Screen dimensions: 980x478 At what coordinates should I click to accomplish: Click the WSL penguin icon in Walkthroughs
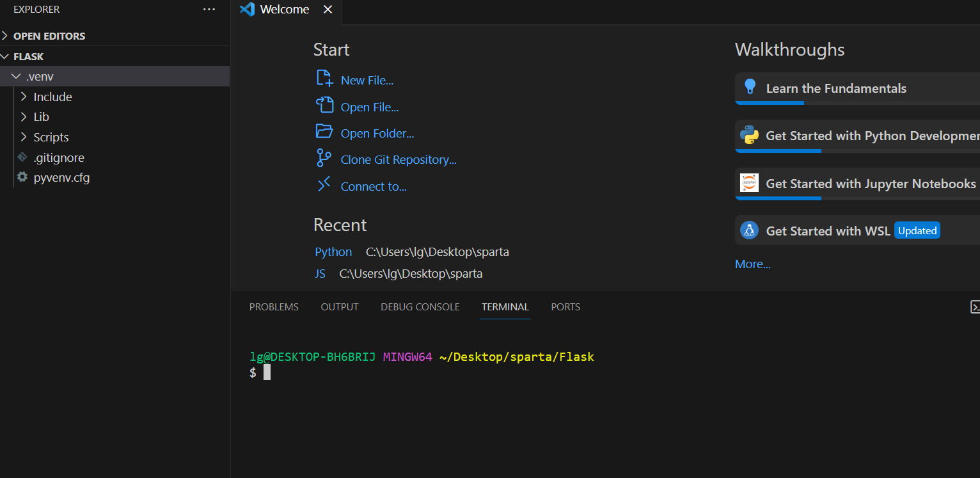pos(749,230)
